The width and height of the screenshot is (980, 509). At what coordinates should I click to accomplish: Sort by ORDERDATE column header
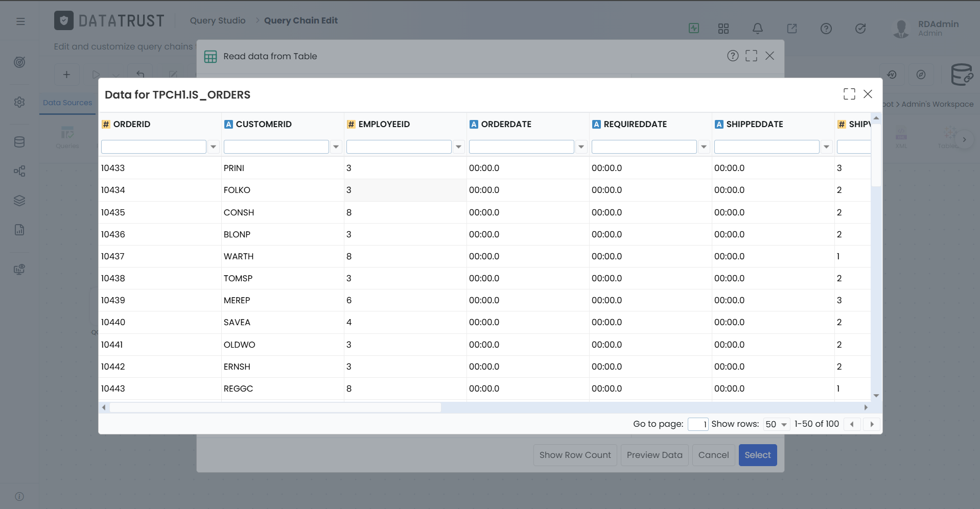point(506,124)
